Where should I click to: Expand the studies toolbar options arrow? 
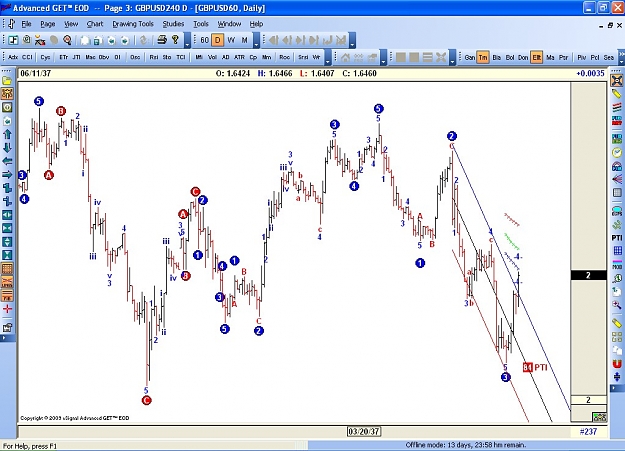[x=328, y=57]
